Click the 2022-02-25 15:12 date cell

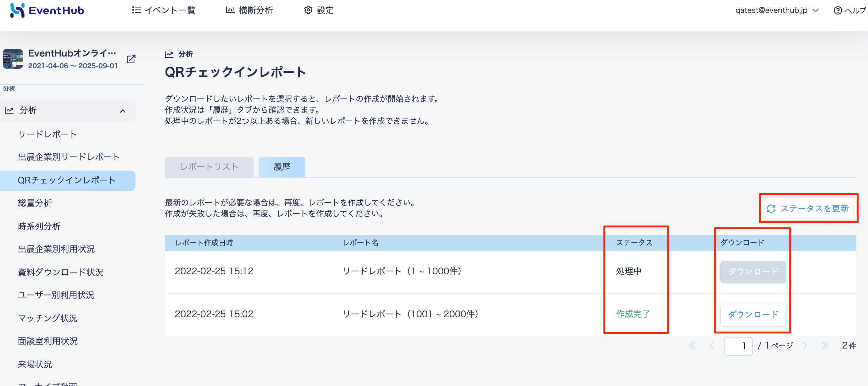click(x=214, y=271)
